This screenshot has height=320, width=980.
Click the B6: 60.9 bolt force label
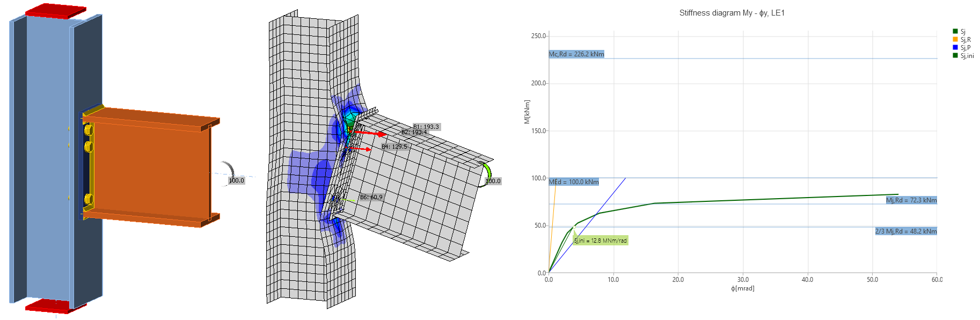[371, 197]
